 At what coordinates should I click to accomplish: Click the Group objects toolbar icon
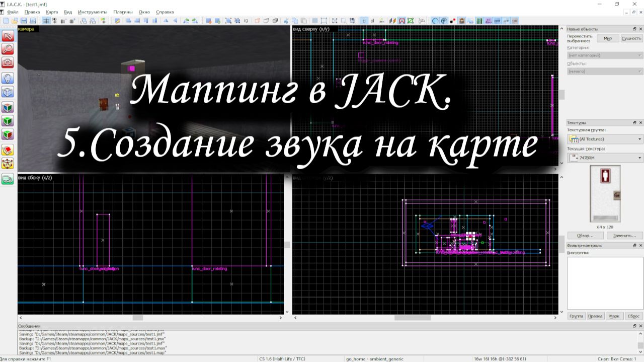click(228, 21)
